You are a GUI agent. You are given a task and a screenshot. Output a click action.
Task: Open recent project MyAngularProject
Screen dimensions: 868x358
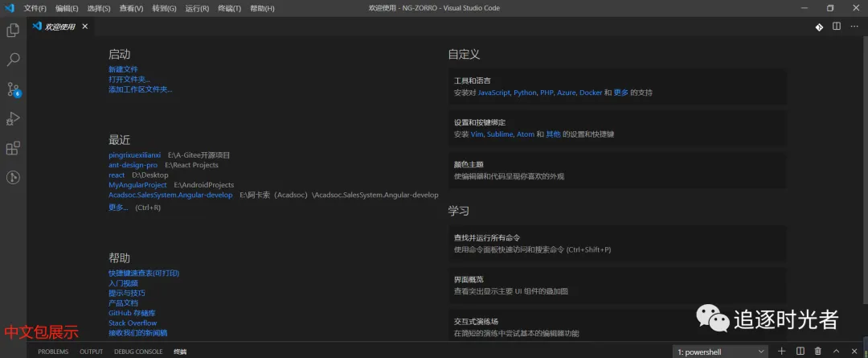[137, 185]
